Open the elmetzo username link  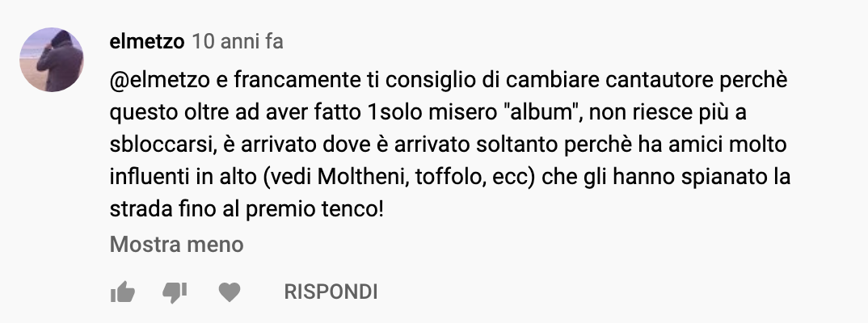pyautogui.click(x=147, y=41)
